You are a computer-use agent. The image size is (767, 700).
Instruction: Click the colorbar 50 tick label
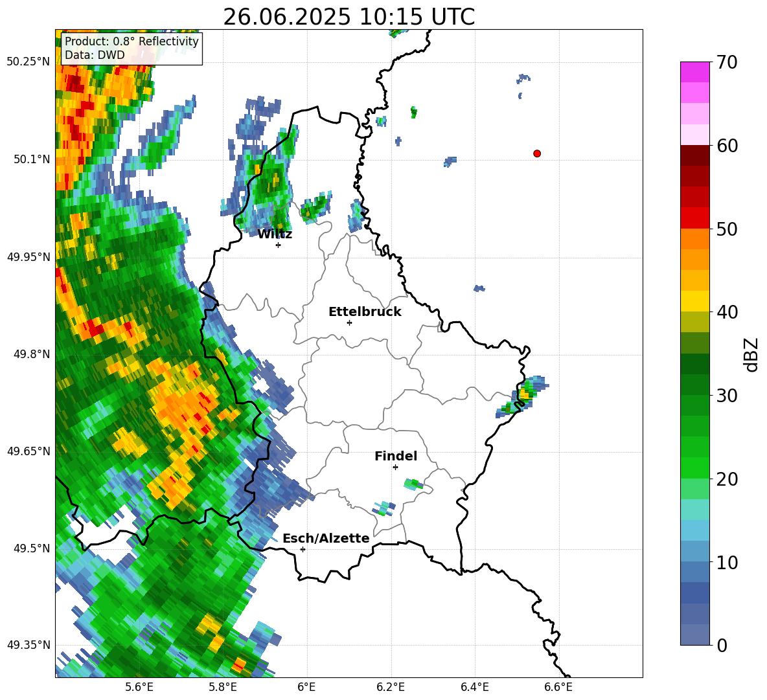pos(727,229)
